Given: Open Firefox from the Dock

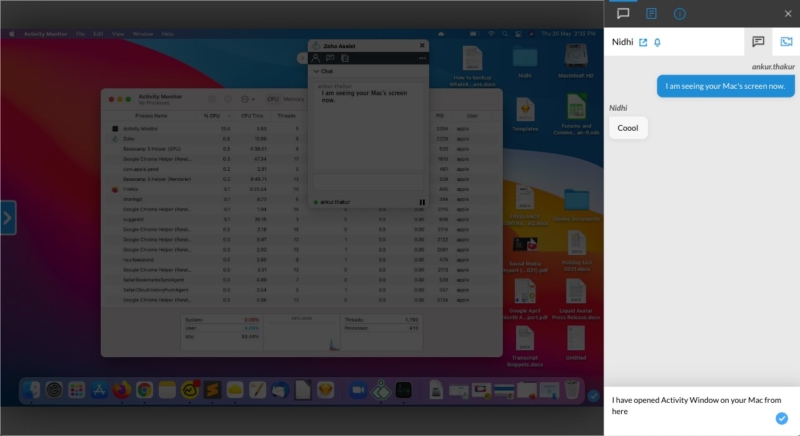Looking at the screenshot, I should (121, 390).
